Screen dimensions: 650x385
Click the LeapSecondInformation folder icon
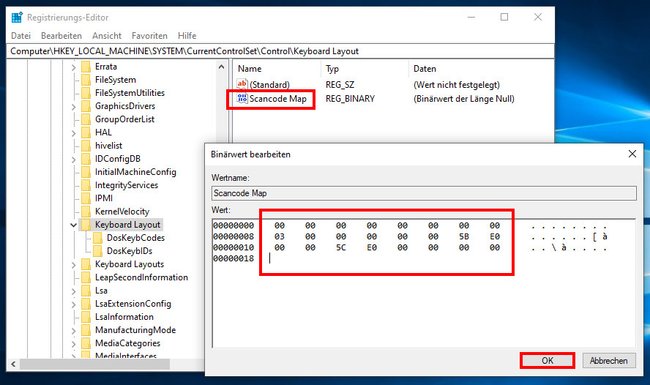point(86,278)
